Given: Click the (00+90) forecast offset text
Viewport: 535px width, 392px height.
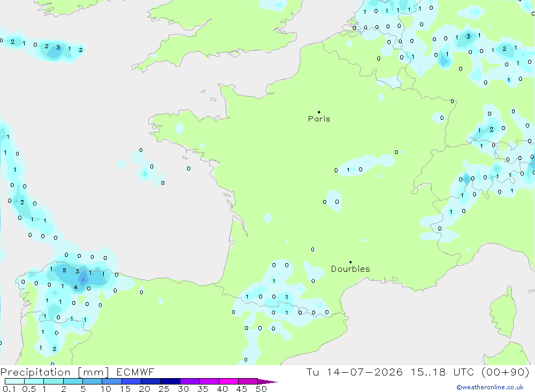Looking at the screenshot, I should click(505, 372).
